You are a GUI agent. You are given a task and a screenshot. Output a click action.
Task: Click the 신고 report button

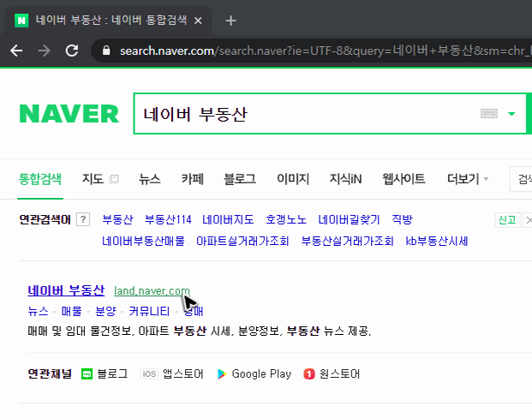[507, 220]
